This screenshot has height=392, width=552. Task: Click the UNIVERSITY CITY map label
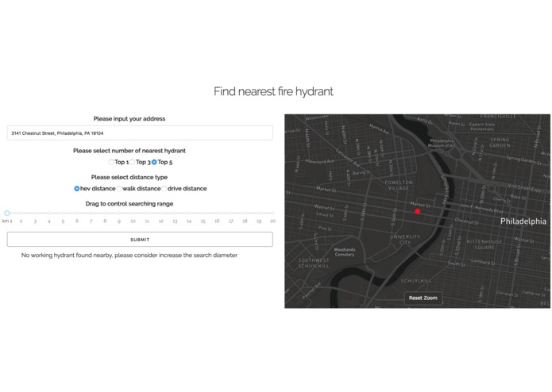coord(405,240)
